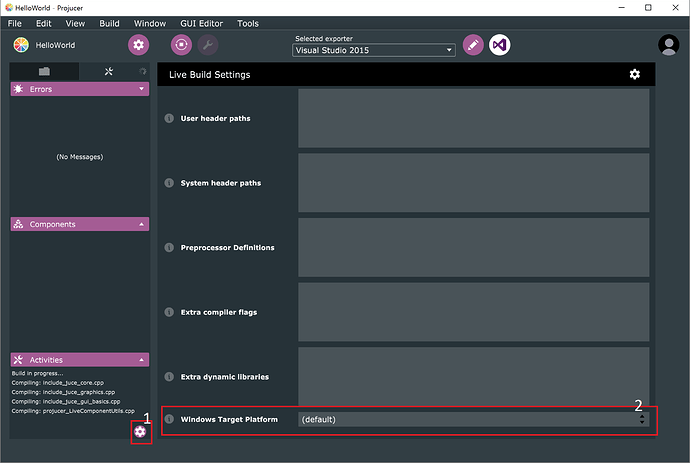
Task: Open project settings gear next to HelloWorld
Action: [x=139, y=45]
